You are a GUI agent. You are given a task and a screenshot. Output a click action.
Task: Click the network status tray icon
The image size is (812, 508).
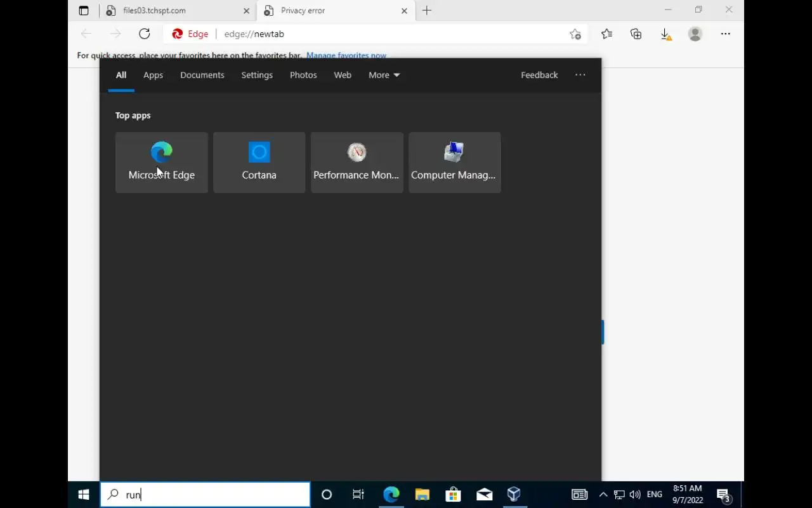619,495
